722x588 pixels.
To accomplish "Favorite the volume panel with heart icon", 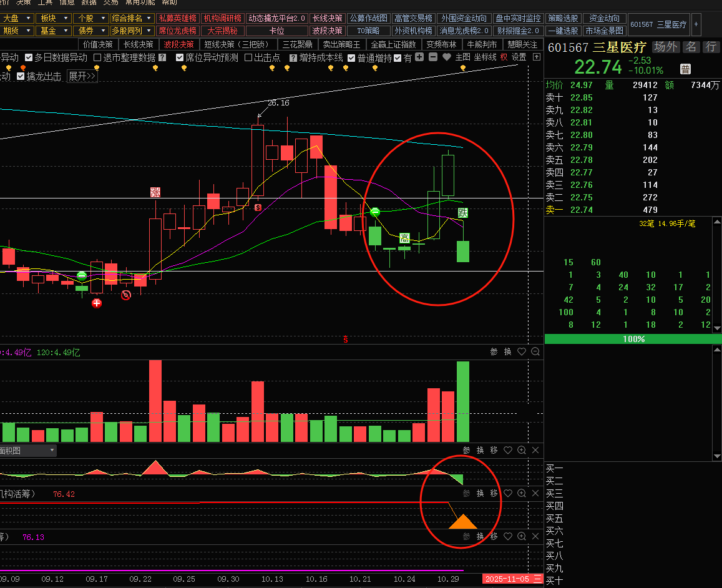I will (x=522, y=351).
